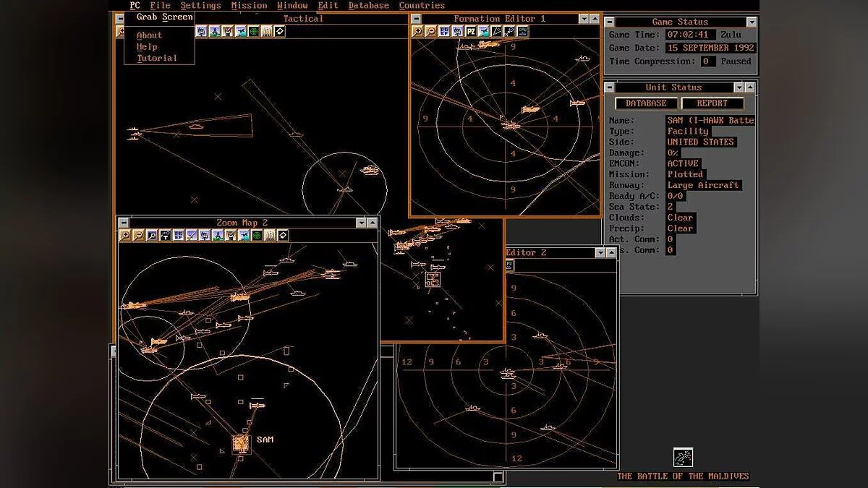Click the Mission value Plotted

[685, 174]
